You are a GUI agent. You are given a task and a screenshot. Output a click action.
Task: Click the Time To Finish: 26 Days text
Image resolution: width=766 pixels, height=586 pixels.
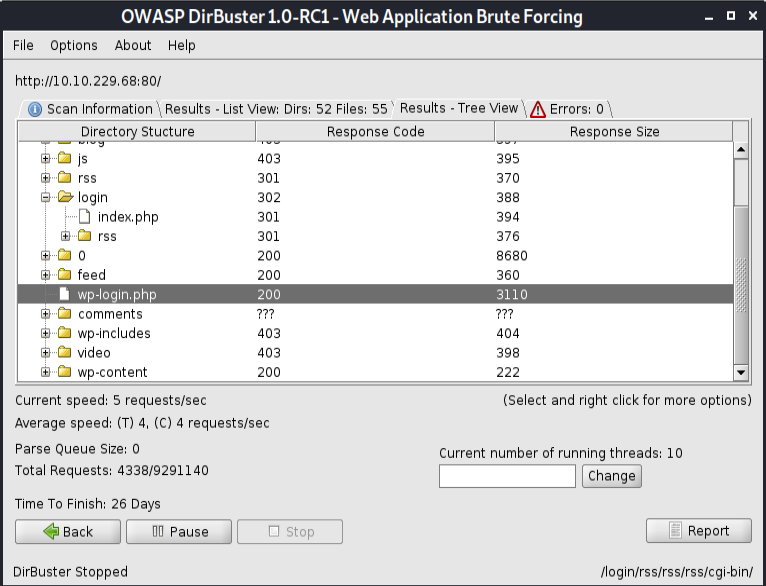coord(88,503)
